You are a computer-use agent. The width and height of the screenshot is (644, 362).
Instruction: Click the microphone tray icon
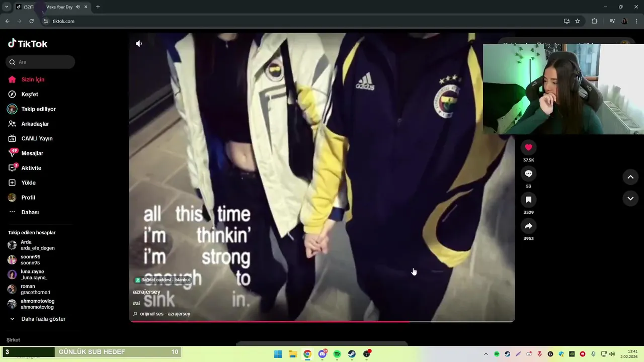tap(593, 354)
